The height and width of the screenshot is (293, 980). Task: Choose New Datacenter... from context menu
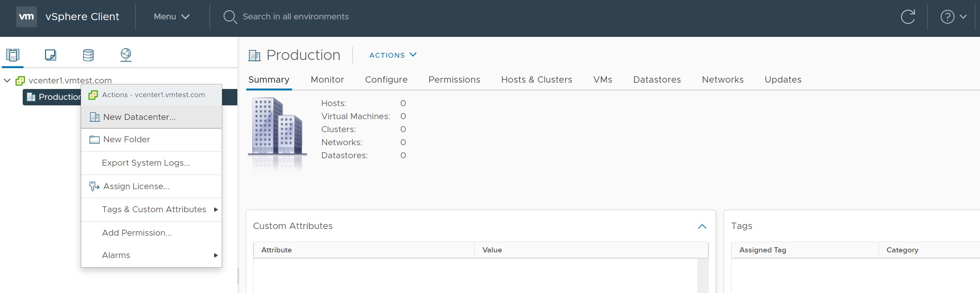pos(151,117)
